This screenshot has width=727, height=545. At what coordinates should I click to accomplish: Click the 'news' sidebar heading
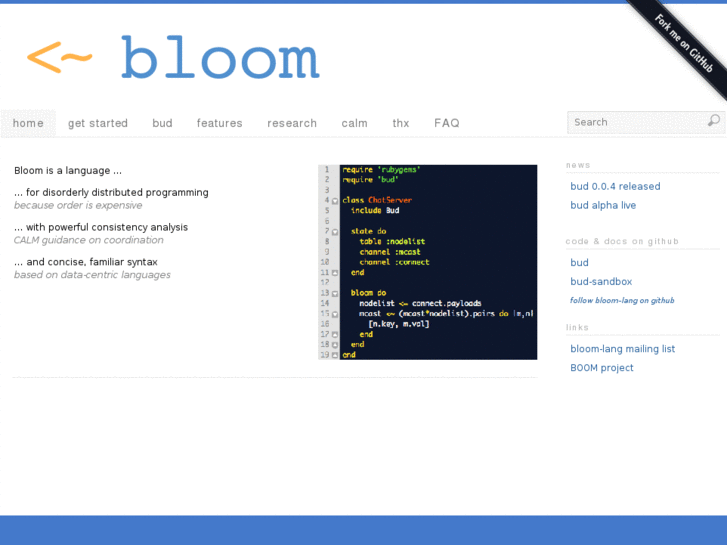pyautogui.click(x=578, y=165)
